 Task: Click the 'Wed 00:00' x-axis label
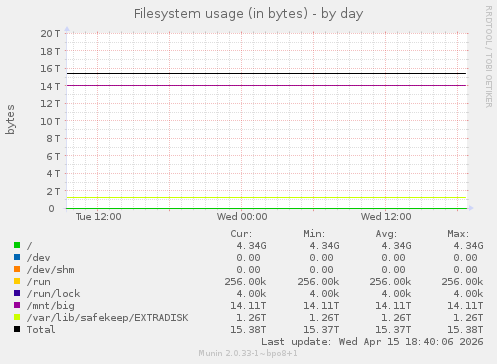[x=242, y=217]
